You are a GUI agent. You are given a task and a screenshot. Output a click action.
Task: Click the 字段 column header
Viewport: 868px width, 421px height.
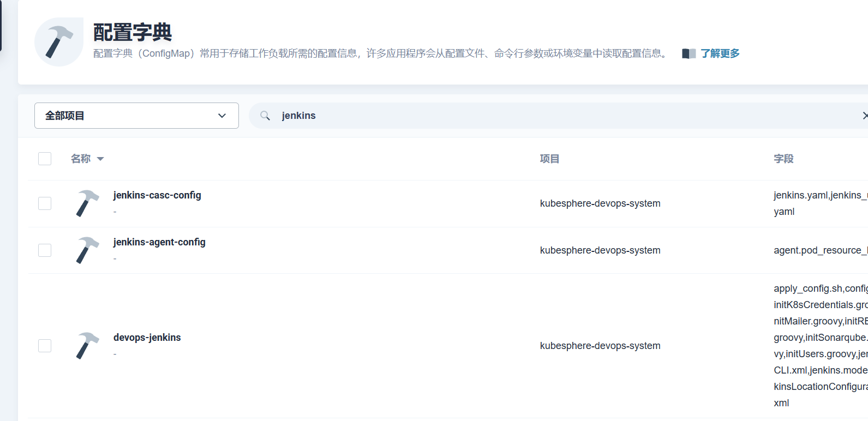(783, 159)
